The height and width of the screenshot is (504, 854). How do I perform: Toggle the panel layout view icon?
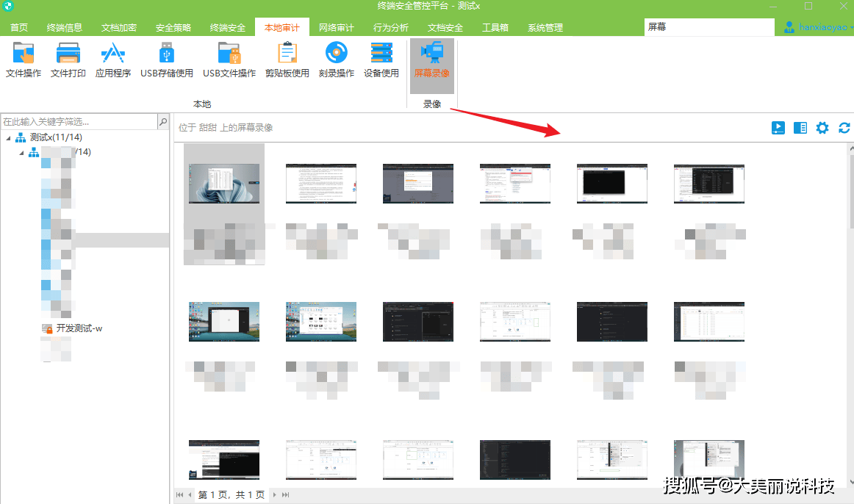click(x=800, y=128)
